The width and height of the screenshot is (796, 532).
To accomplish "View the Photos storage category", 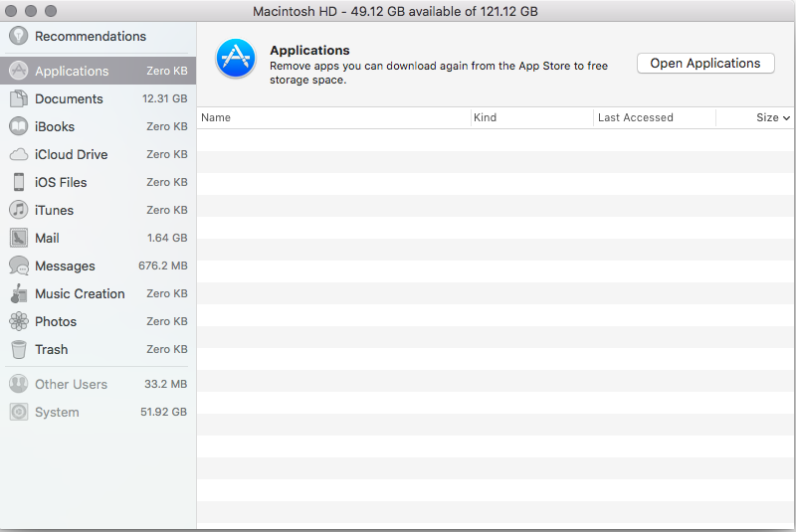I will (98, 321).
